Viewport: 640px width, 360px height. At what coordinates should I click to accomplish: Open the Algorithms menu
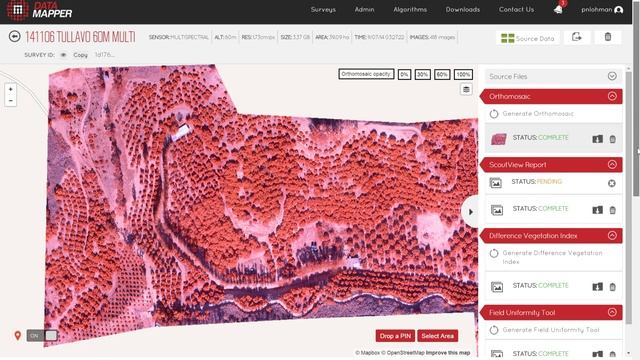pyautogui.click(x=410, y=9)
